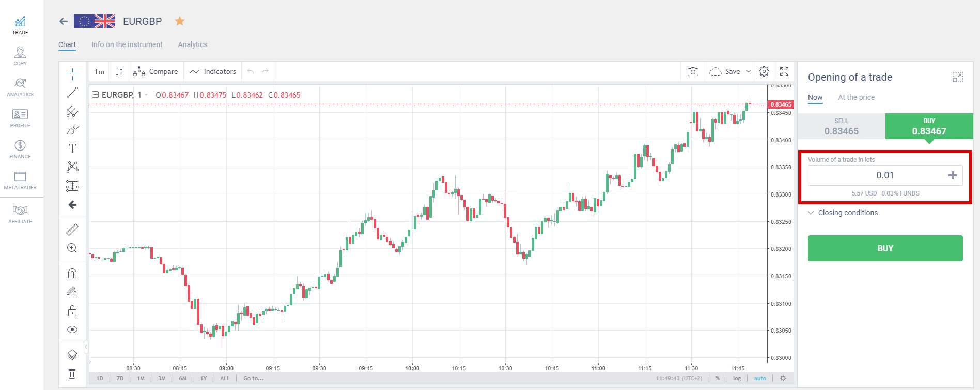
Task: Set chart range to 1D
Action: point(100,378)
